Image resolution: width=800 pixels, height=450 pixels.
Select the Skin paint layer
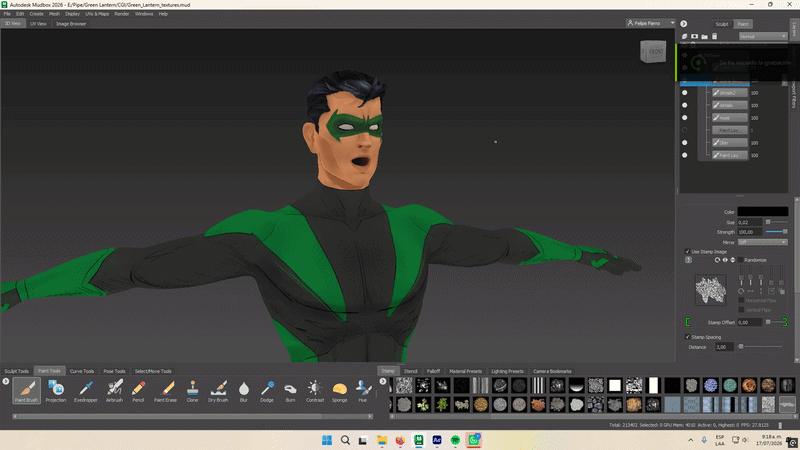730,143
